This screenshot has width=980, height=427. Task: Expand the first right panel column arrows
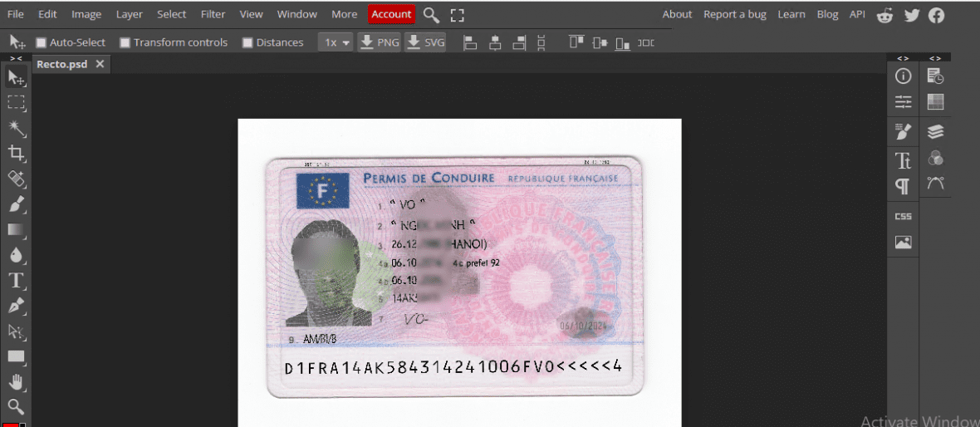(903, 58)
